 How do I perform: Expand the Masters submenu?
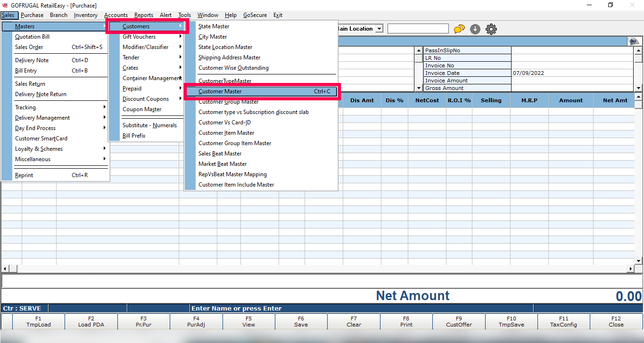point(55,26)
